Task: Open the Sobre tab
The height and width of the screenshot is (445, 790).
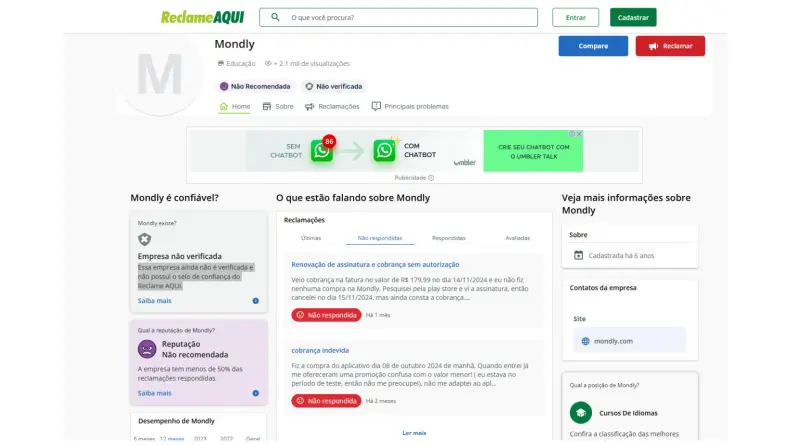Action: (278, 106)
